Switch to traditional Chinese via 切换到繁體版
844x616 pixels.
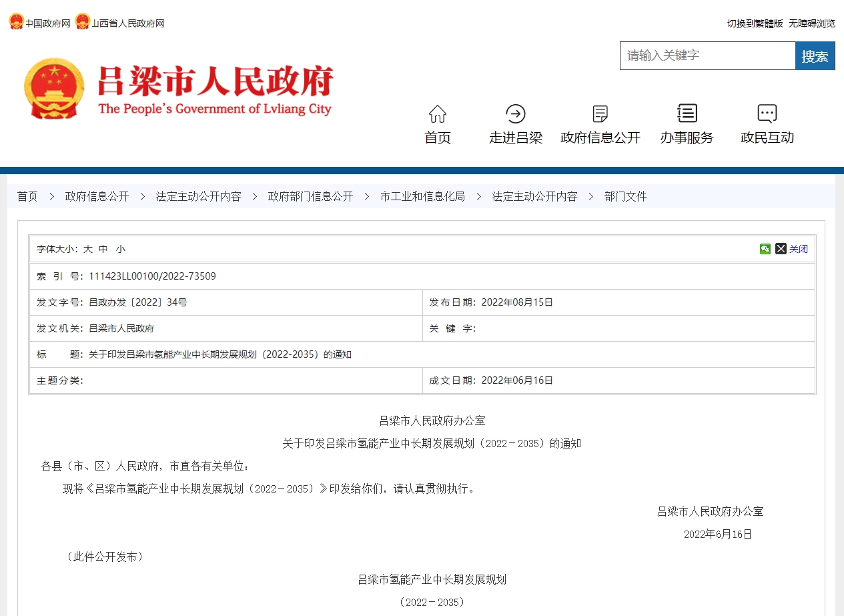[755, 23]
